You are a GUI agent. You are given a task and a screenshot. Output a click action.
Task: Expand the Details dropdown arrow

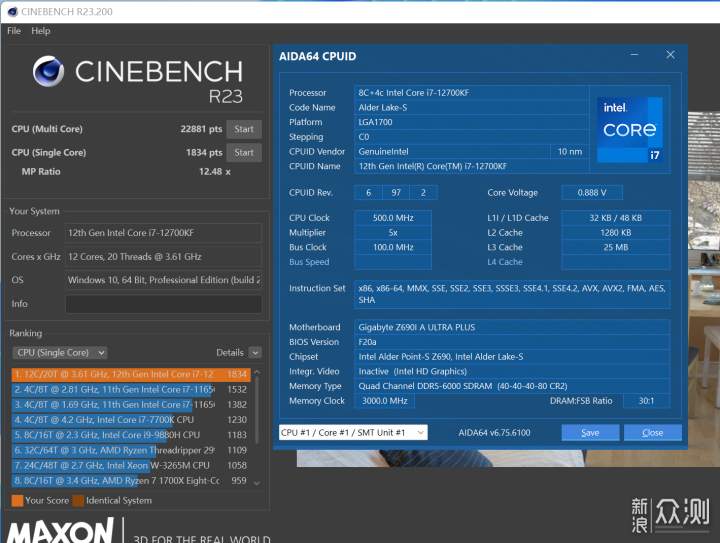[x=255, y=353]
